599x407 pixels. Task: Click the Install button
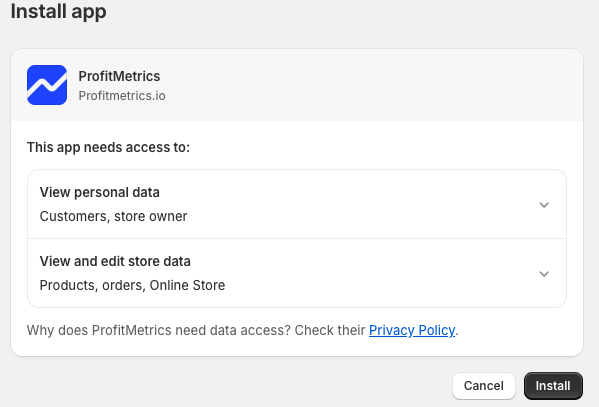(x=553, y=386)
